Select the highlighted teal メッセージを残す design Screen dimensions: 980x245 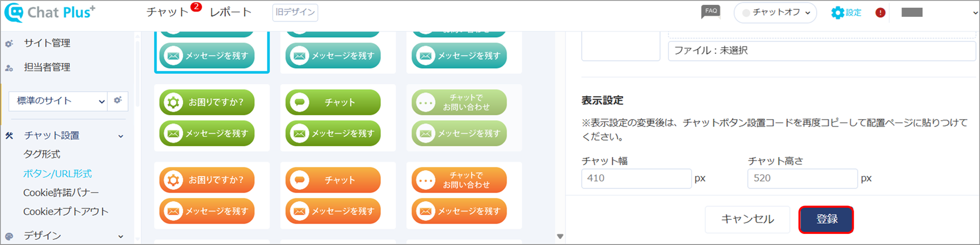coord(207,56)
